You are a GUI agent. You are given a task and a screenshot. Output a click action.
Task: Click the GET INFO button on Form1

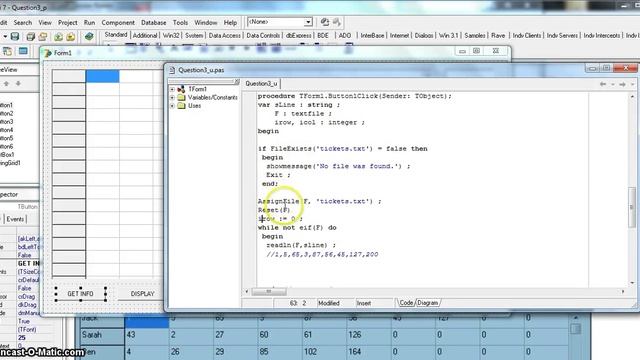[x=80, y=293]
